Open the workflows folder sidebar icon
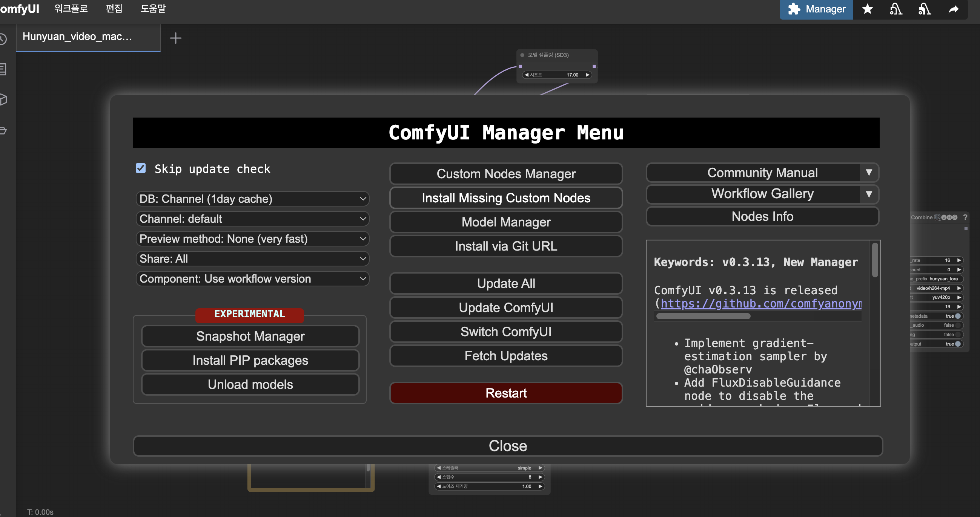 click(x=3, y=130)
